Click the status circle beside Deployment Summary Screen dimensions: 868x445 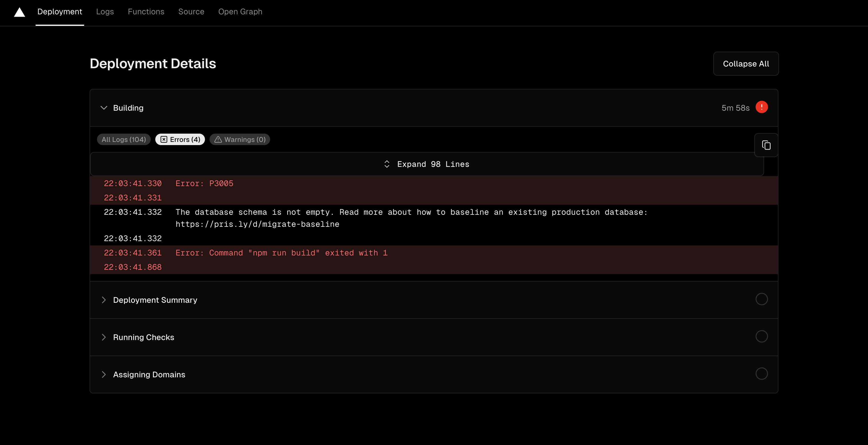(762, 299)
